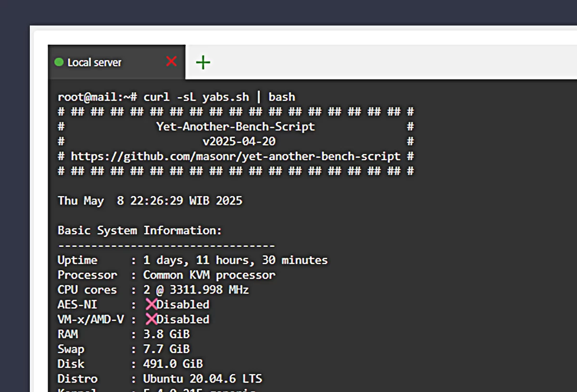Click the green connection status dot

pyautogui.click(x=59, y=62)
